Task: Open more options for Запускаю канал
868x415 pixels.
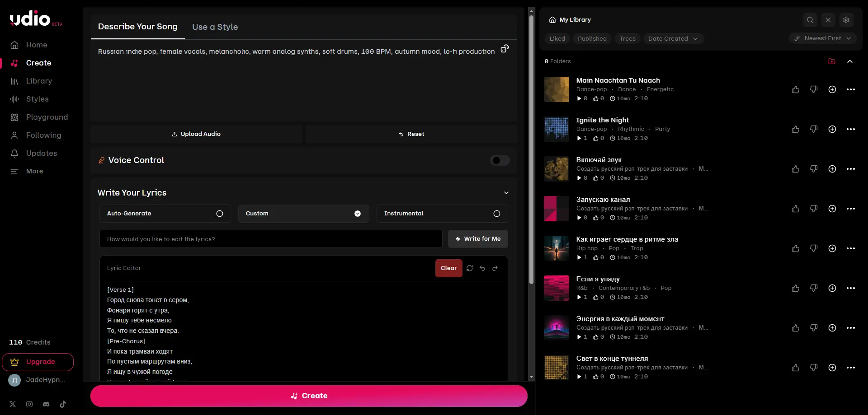Action: (851, 209)
